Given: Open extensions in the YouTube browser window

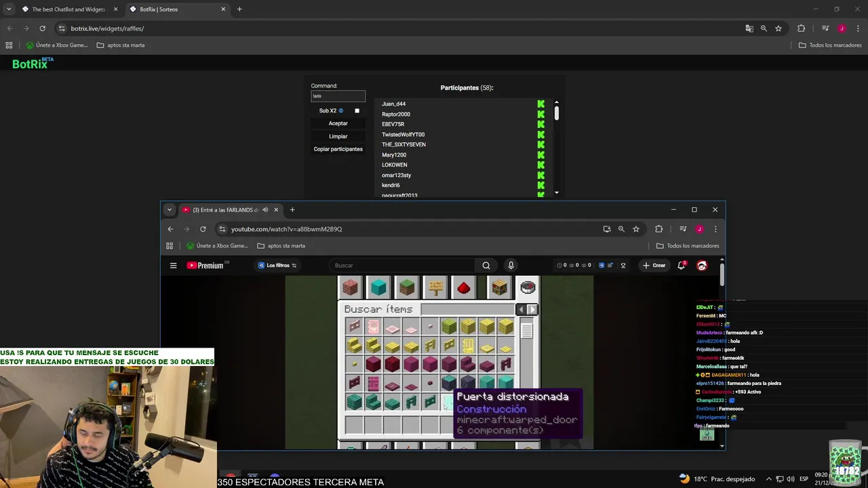Looking at the screenshot, I should [658, 229].
